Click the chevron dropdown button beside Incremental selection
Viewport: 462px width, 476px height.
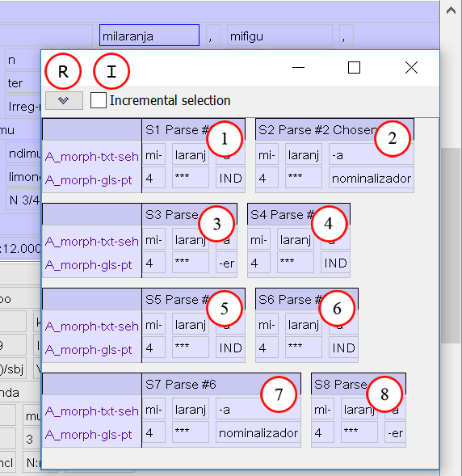[64, 100]
